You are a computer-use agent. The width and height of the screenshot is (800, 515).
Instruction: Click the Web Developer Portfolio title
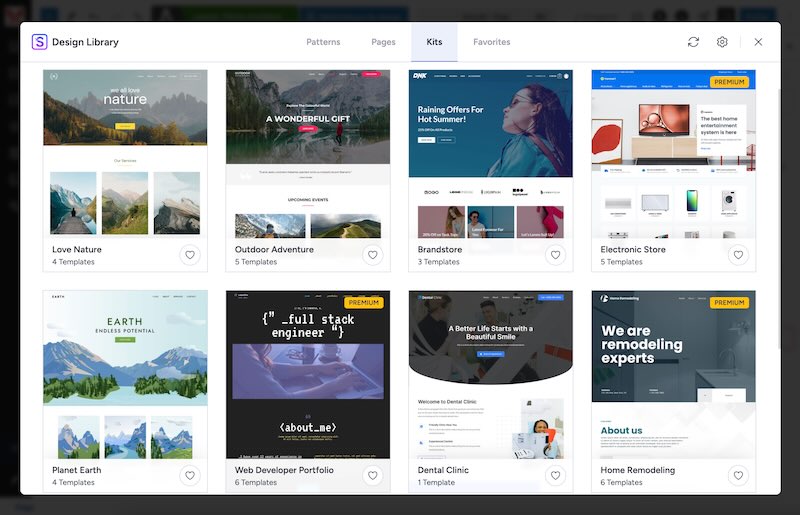(x=284, y=470)
